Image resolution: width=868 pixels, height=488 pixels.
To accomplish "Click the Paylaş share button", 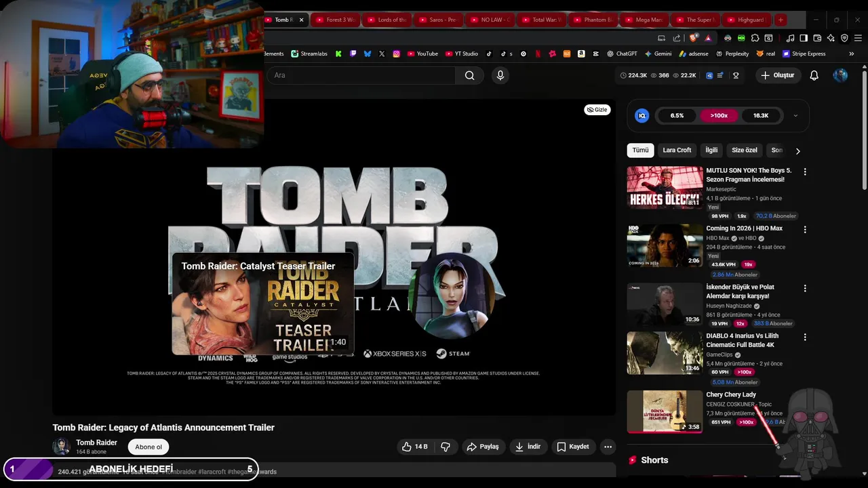I will [484, 447].
